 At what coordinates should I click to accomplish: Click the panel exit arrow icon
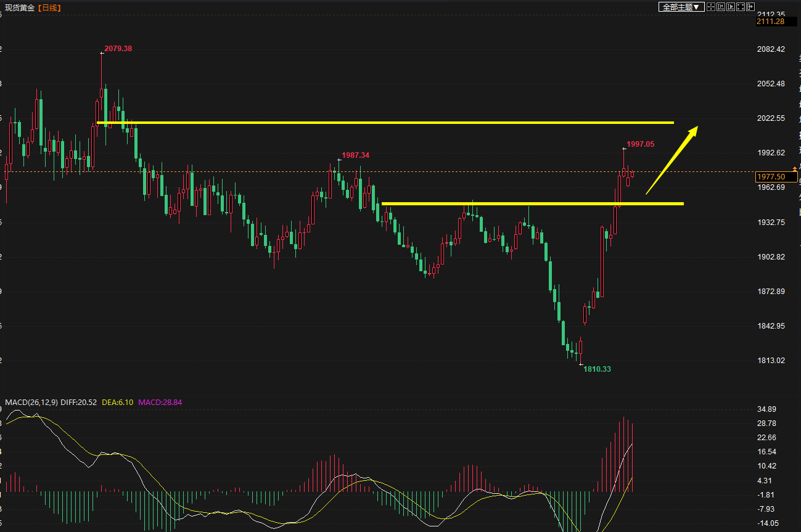750,7
